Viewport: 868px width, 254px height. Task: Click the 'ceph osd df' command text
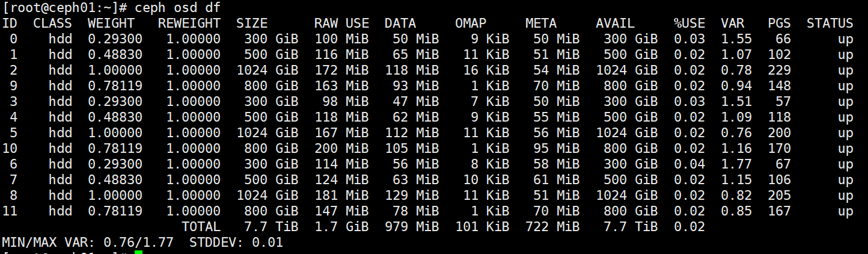click(x=178, y=8)
